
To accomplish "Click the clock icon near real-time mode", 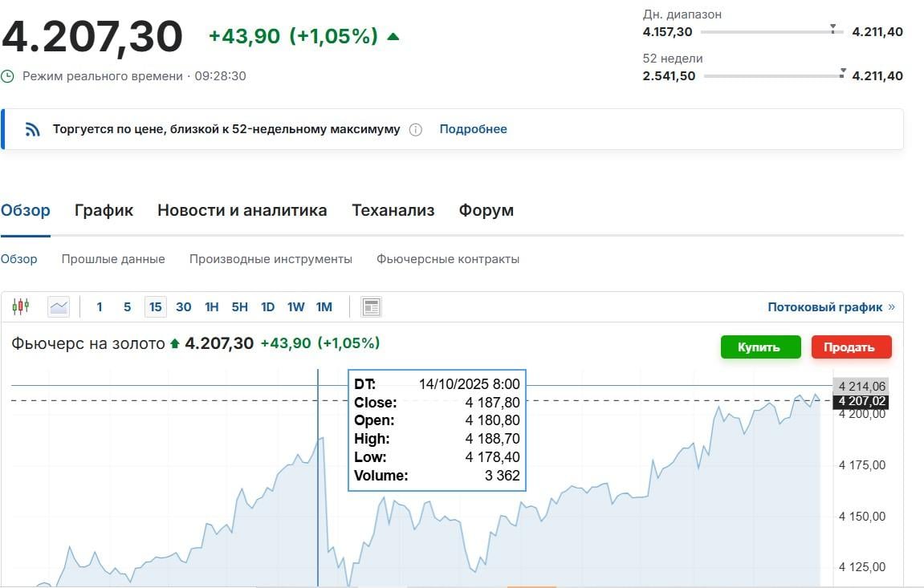I will 8,76.
